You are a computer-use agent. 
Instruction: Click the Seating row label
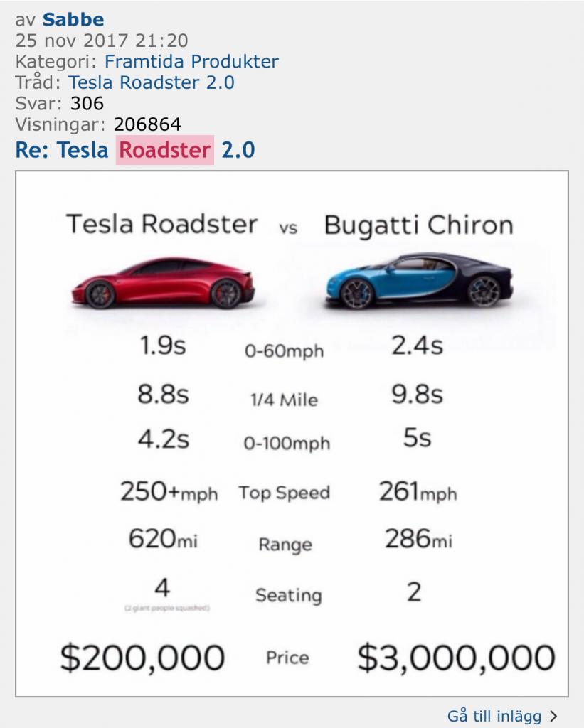289,595
